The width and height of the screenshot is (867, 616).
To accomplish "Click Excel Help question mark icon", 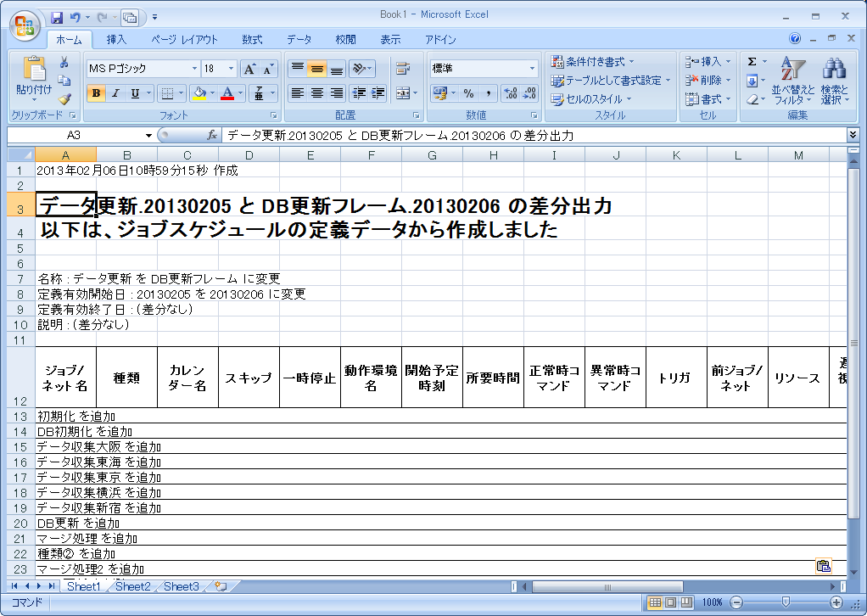I will [x=795, y=39].
